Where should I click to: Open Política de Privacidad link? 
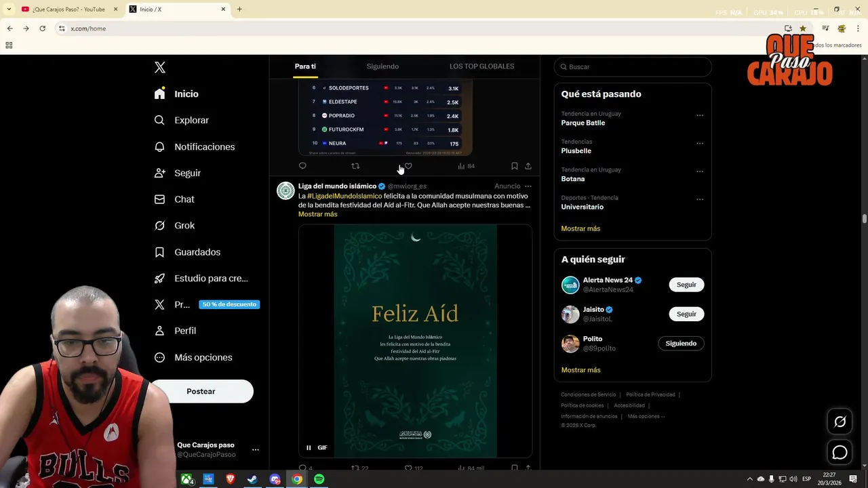coord(650,394)
